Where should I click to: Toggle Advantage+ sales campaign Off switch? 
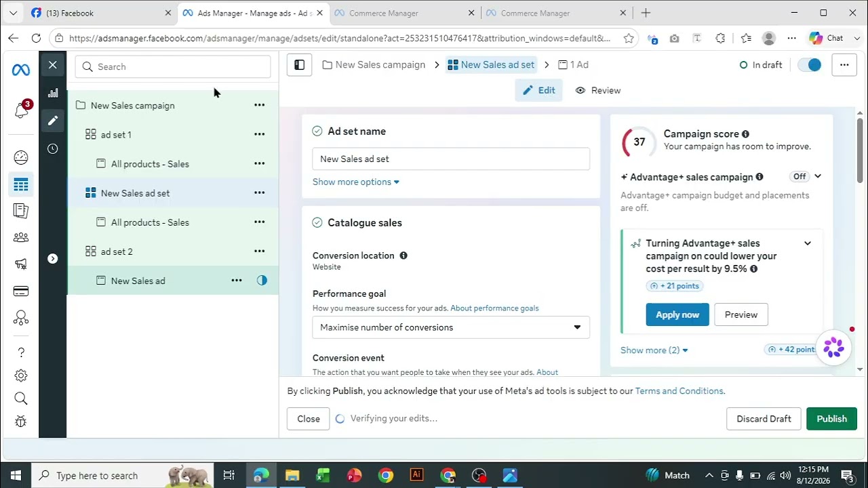tap(800, 176)
